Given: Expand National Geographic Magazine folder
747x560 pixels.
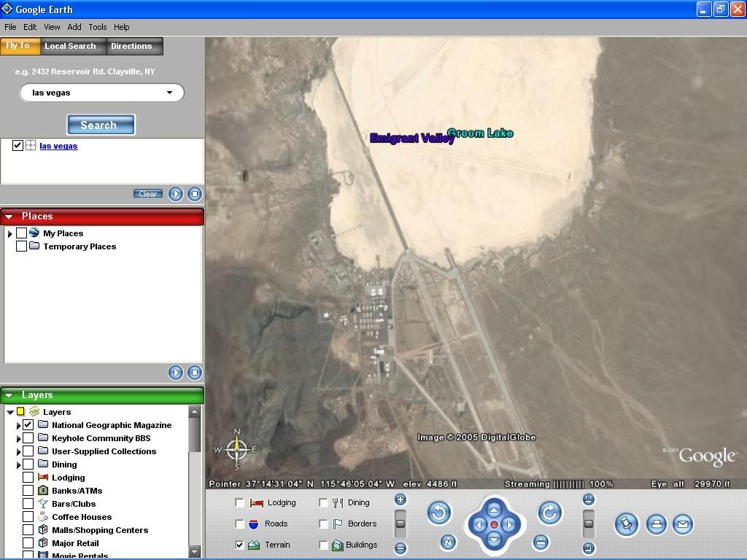Looking at the screenshot, I should [x=18, y=425].
